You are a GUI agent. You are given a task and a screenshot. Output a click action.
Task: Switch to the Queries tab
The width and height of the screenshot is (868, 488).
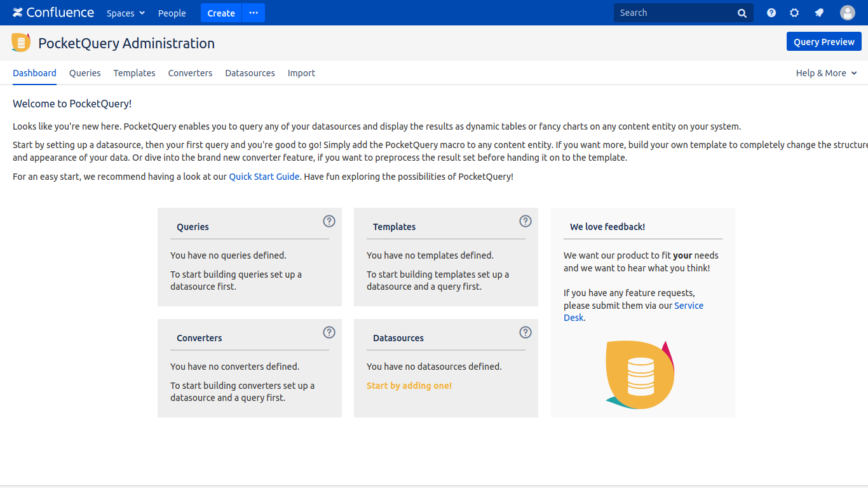[85, 73]
